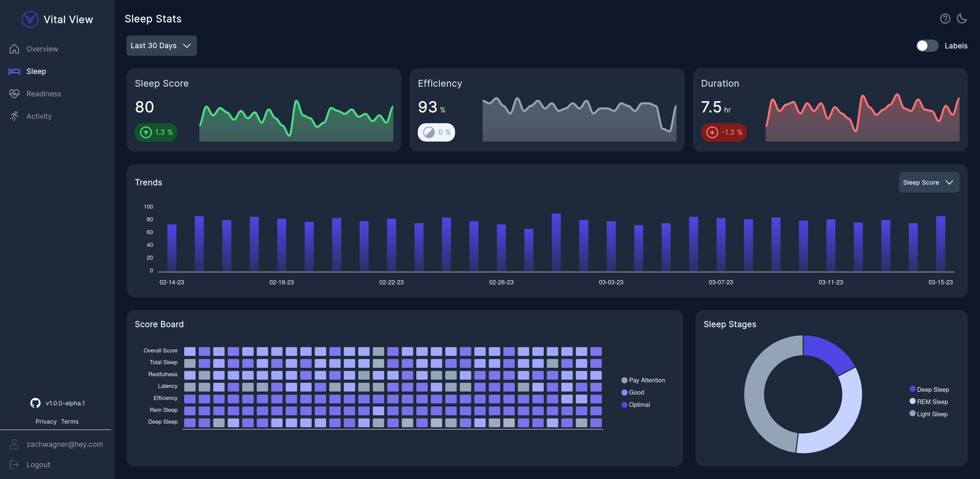Open the Terms link
This screenshot has width=980, height=479.
(x=70, y=422)
